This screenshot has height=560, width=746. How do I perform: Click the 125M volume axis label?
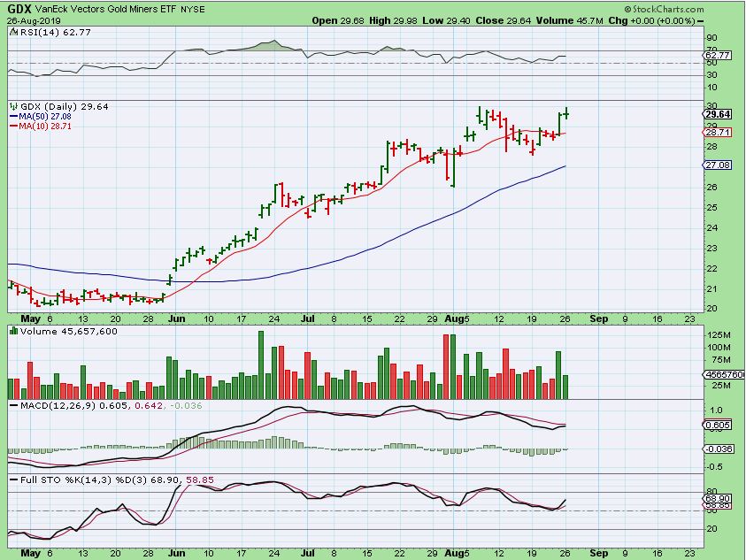click(x=719, y=335)
